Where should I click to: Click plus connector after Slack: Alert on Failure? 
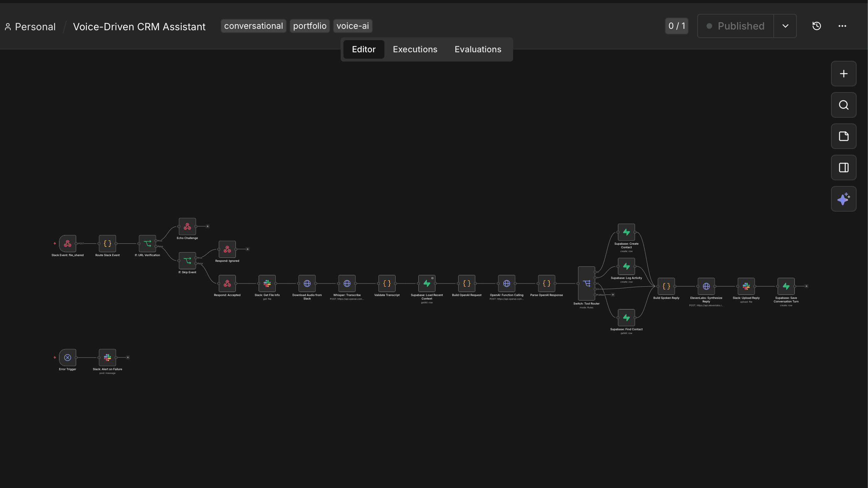pos(128,357)
